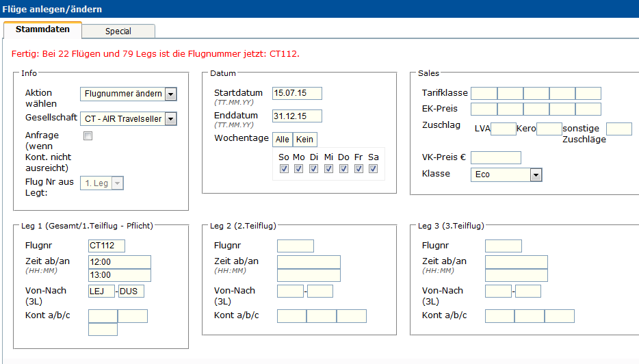Image resolution: width=639 pixels, height=364 pixels.
Task: Toggle the Mi weekday checkbox
Action: point(329,169)
